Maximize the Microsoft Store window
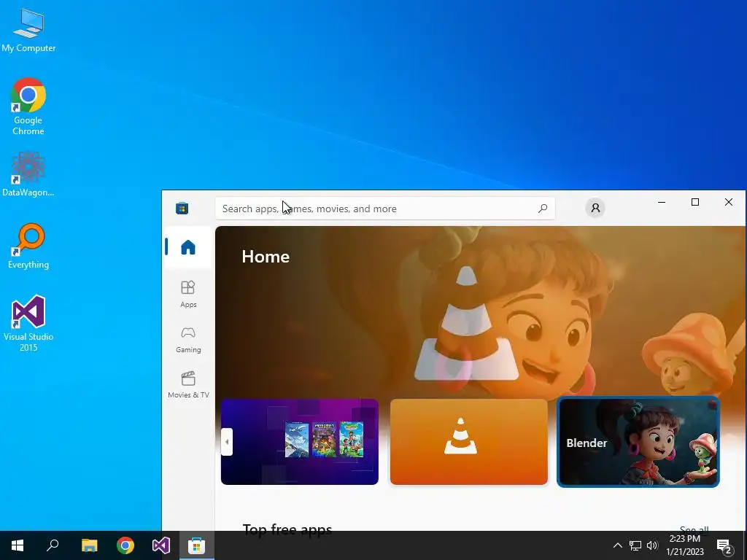This screenshot has height=560, width=747. pyautogui.click(x=695, y=203)
